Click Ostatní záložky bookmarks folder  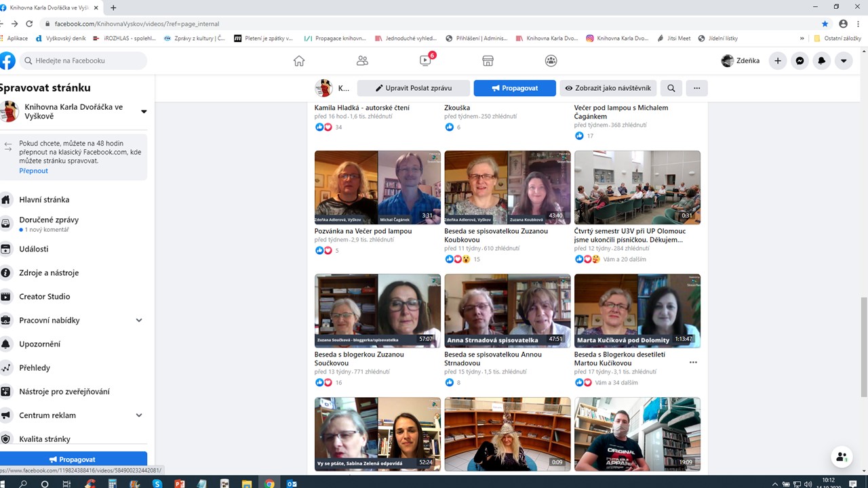837,39
